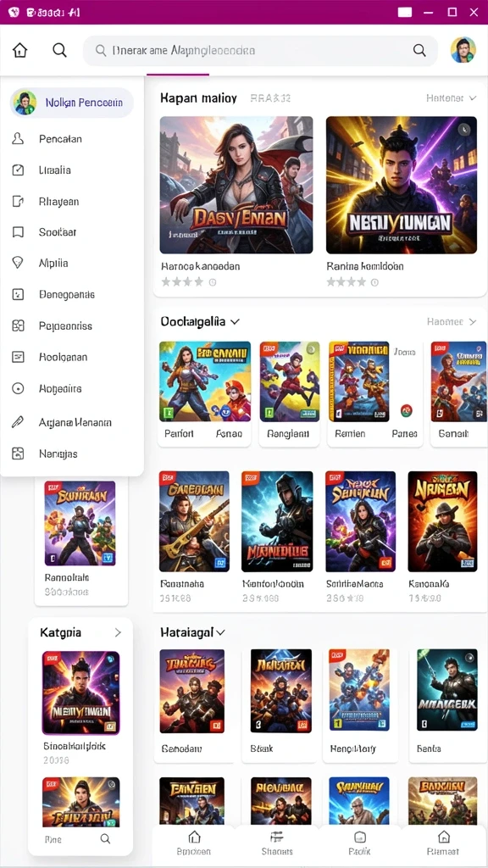Image resolution: width=488 pixels, height=868 pixels.
Task: Open the game card labeled "Rangiam"
Action: [x=290, y=393]
